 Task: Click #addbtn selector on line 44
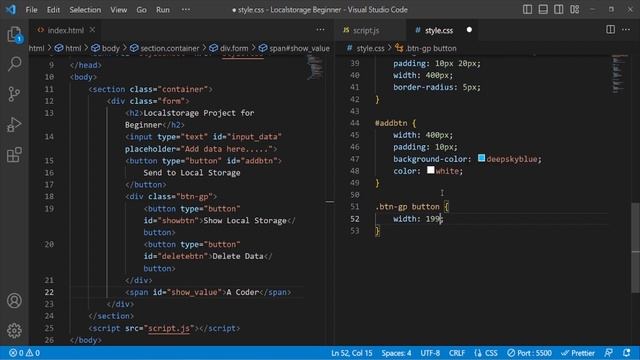click(391, 123)
